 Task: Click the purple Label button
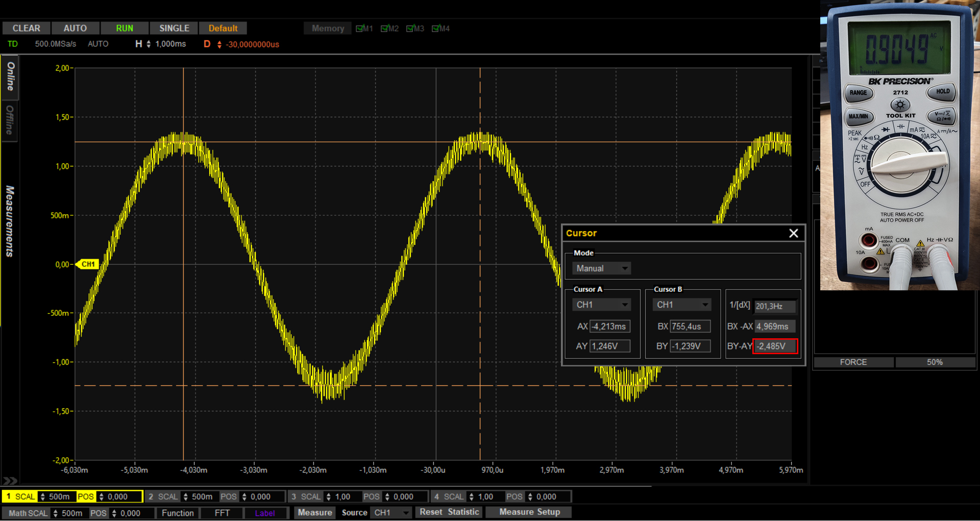(x=265, y=513)
